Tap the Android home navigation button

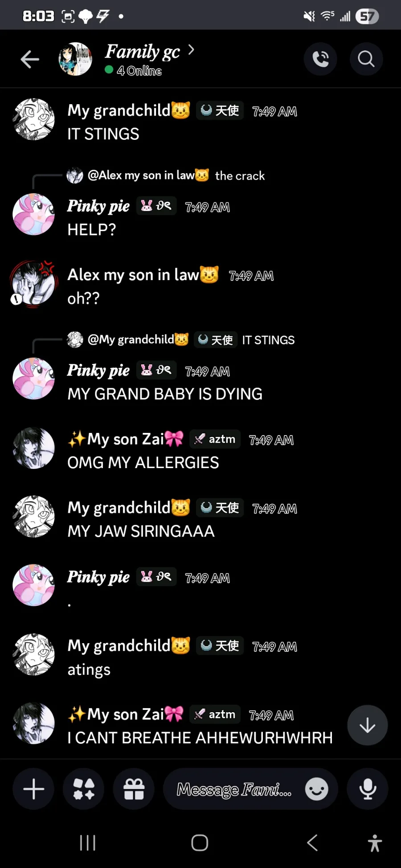point(200,843)
